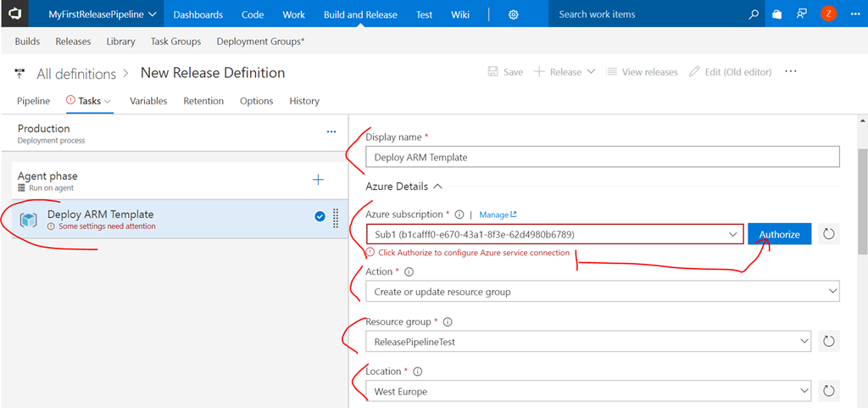Open the Manage subscription link
The width and height of the screenshot is (868, 408).
tap(498, 215)
